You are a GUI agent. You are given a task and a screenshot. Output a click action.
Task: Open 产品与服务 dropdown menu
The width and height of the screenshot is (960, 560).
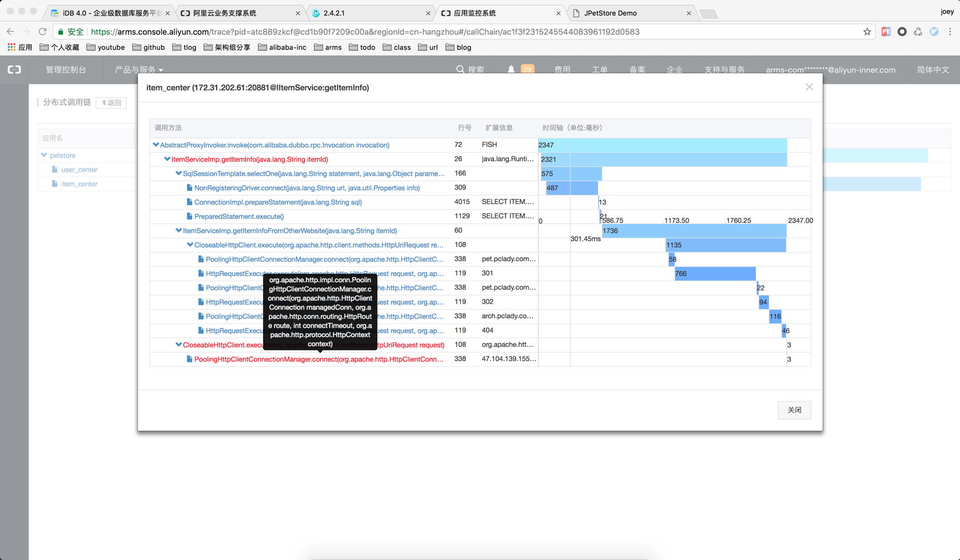tap(139, 70)
